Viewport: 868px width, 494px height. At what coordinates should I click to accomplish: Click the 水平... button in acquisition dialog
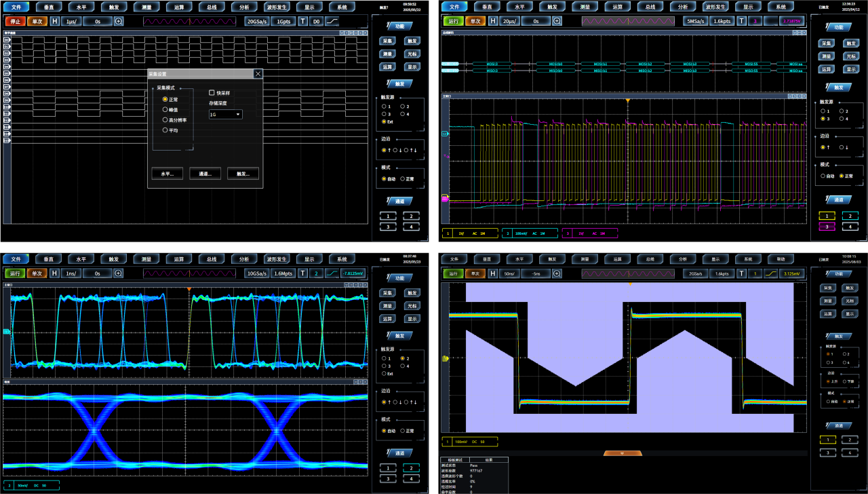(167, 174)
